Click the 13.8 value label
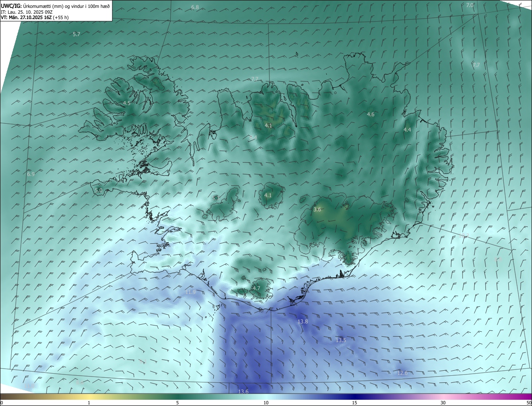Screen dimensions: 532x406 (x=303, y=322)
